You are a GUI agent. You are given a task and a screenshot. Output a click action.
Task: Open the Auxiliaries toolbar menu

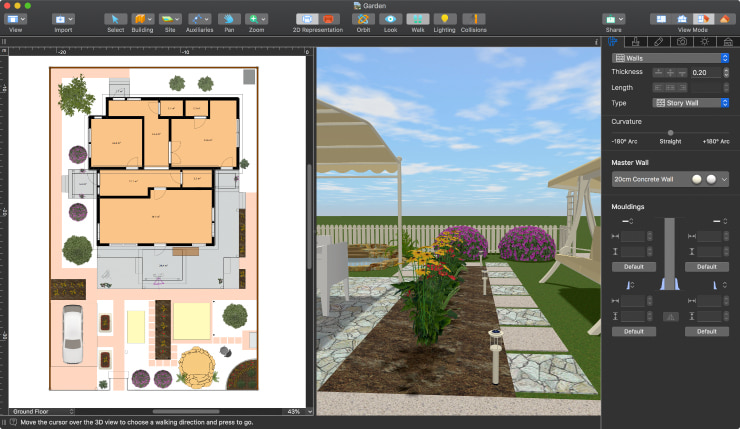199,19
